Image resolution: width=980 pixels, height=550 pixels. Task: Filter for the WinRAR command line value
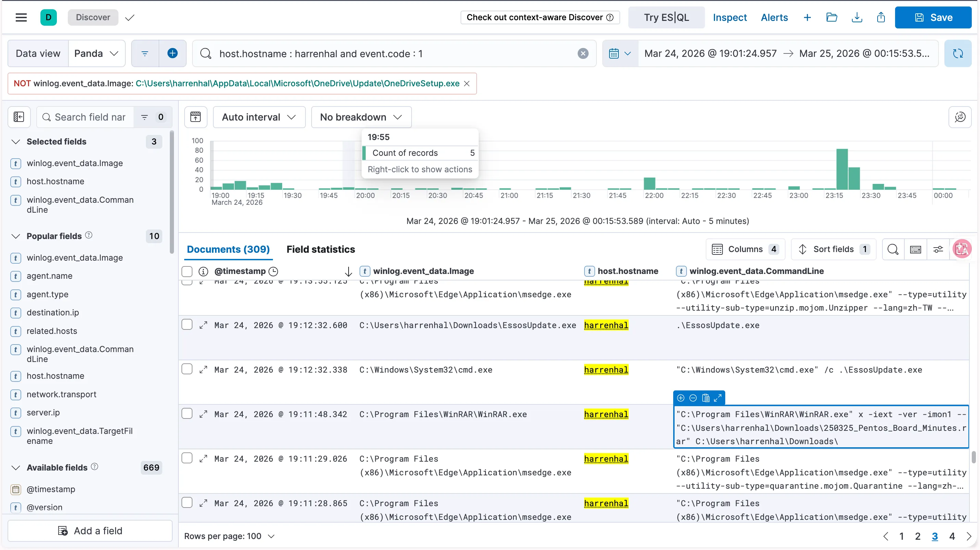[x=681, y=398]
